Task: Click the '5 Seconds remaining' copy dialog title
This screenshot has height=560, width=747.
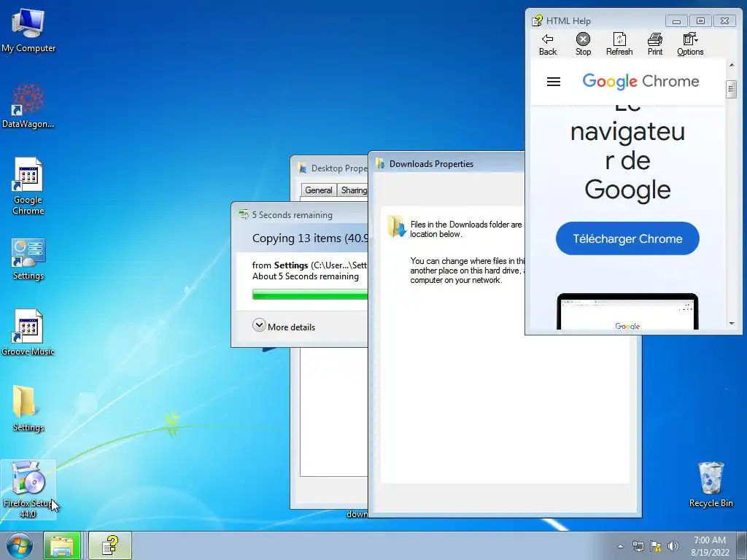Action: [292, 215]
